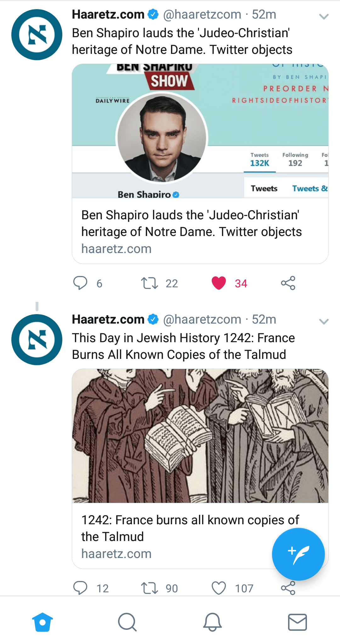Reply to the Ben Shapiro tweet
Viewport: 340px width, 644px height.
click(80, 283)
